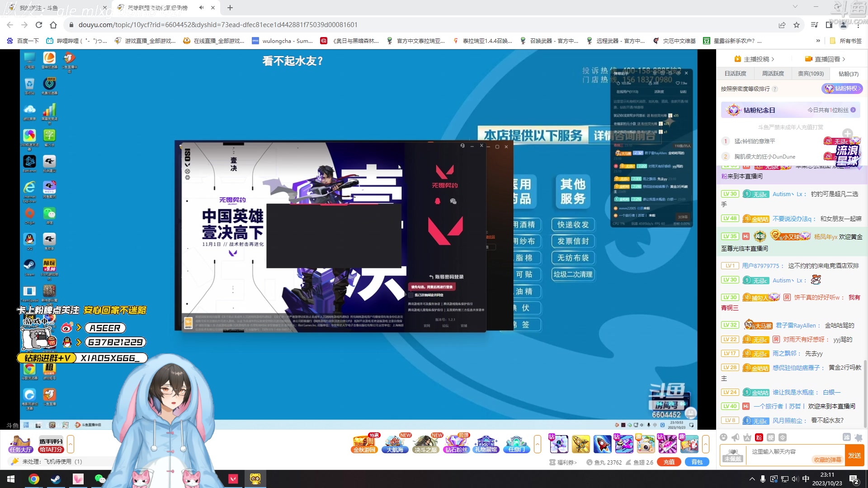The width and height of the screenshot is (868, 488).
Task: Open Valorant icon on the Windows taskbar
Action: [x=233, y=479]
